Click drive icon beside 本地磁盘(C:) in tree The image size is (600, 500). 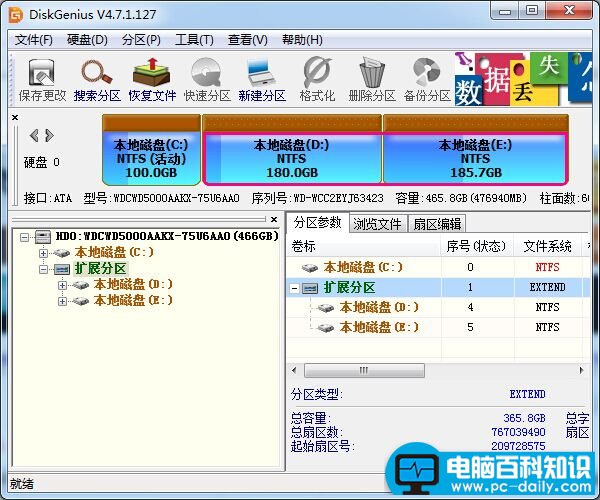pyautogui.click(x=61, y=253)
